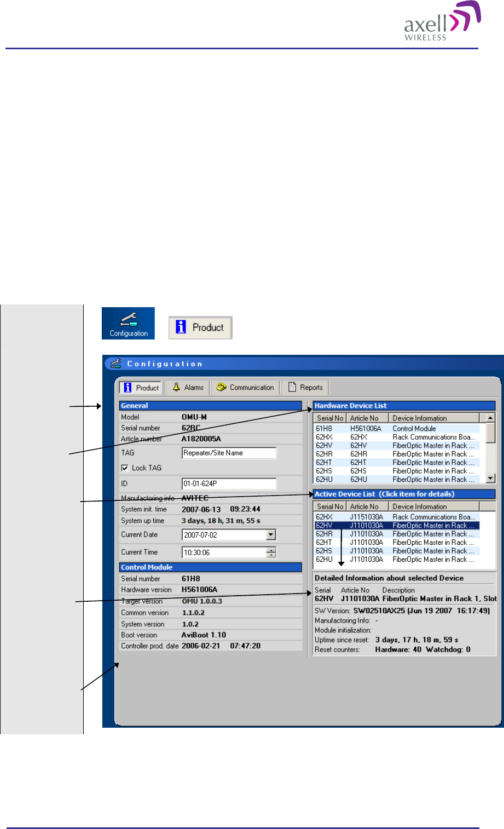This screenshot has height=829, width=504.
Task: Click the standalone Product button above the window
Action: 200,327
